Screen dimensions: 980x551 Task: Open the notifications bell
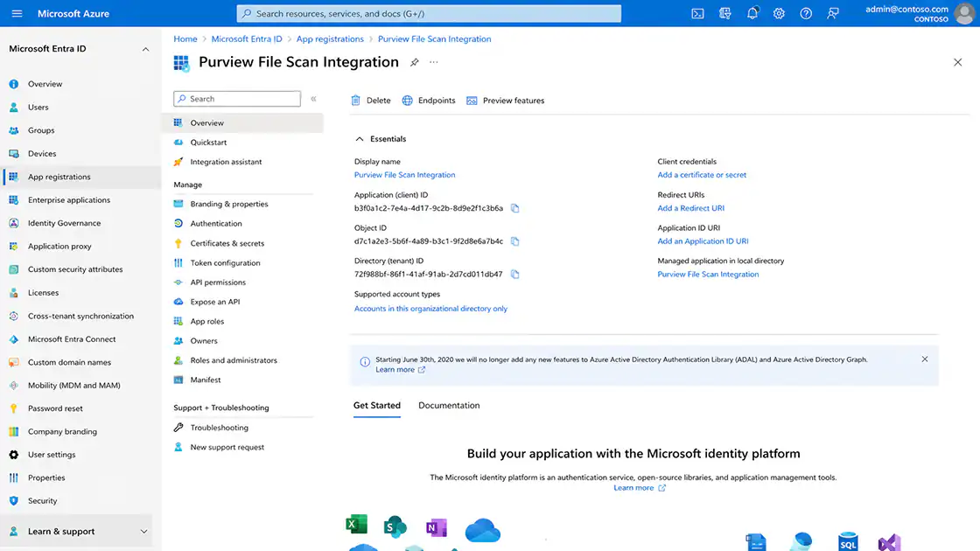tap(752, 13)
